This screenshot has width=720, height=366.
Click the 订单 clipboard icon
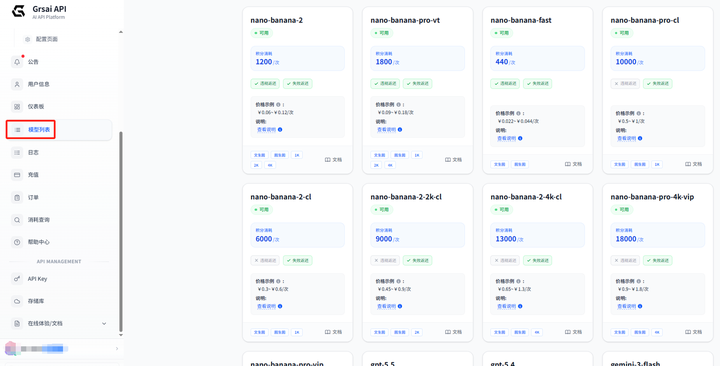click(x=17, y=197)
